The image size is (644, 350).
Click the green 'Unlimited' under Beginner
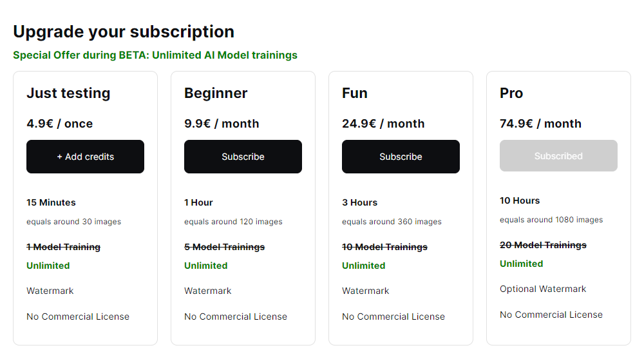click(x=205, y=266)
